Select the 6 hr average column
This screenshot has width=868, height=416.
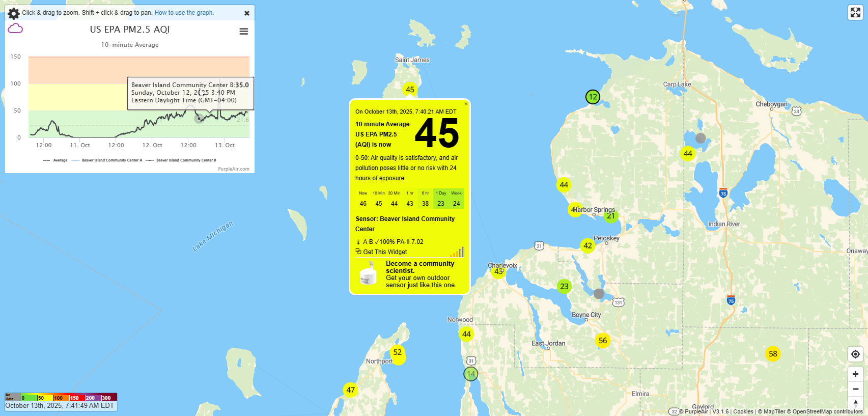[x=425, y=199]
